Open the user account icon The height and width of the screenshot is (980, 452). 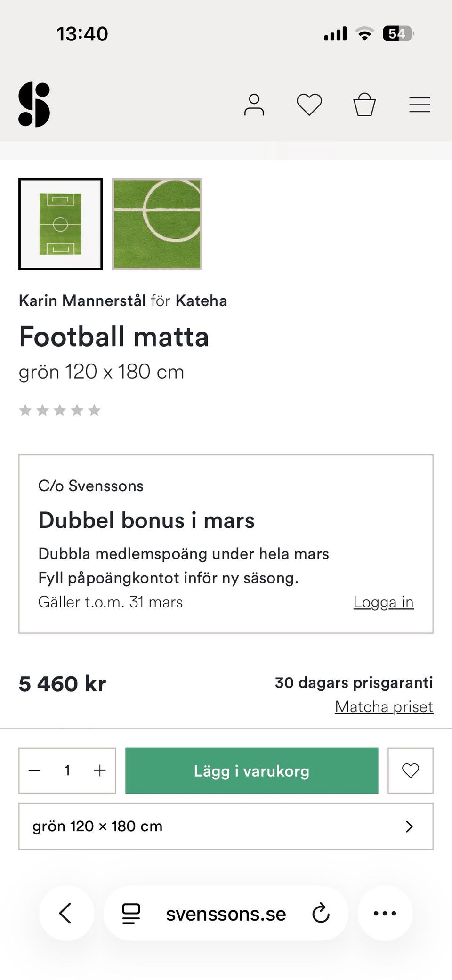coord(254,105)
